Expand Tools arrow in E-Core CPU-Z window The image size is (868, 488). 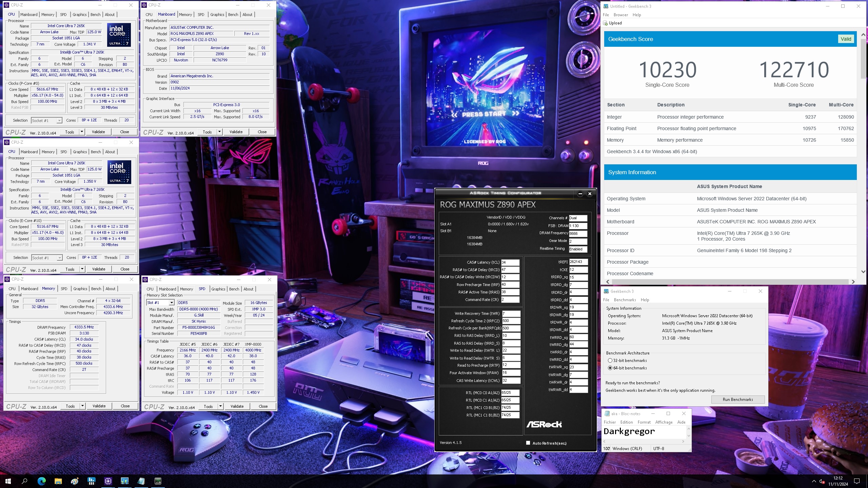(x=82, y=269)
